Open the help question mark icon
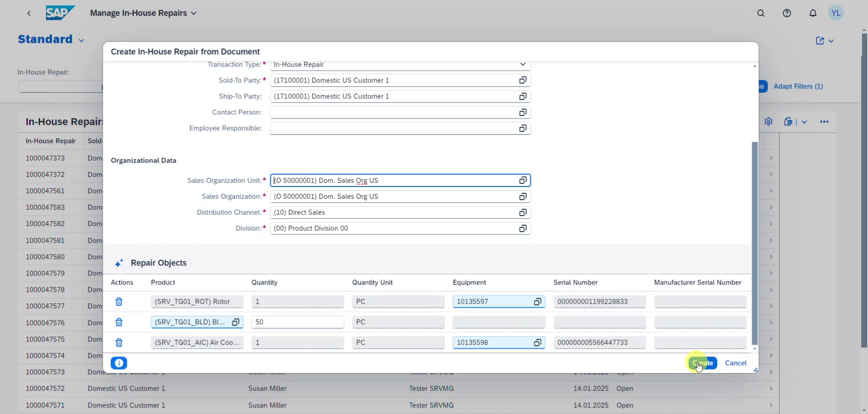Image resolution: width=868 pixels, height=414 pixels. pos(787,13)
